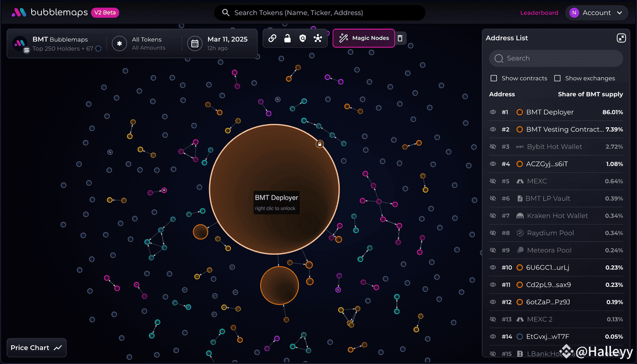Image resolution: width=637 pixels, height=364 pixels.
Task: Click the calendar icon for Mar 11, 2025
Action: point(195,44)
